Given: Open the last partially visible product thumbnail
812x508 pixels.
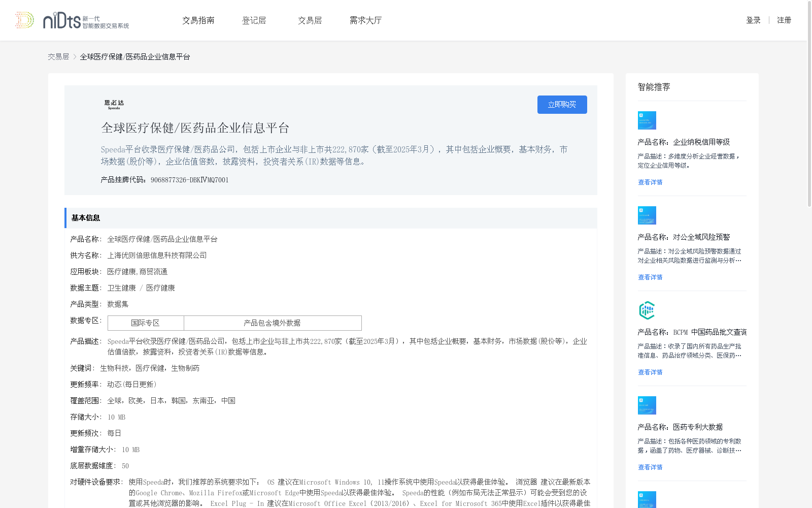Looking at the screenshot, I should pos(647,499).
